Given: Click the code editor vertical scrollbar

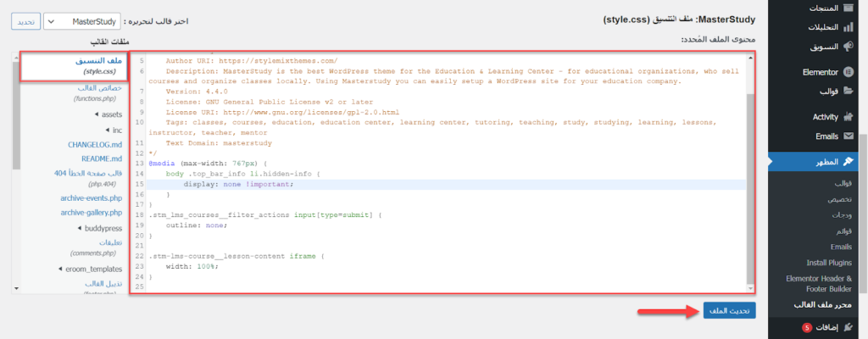Looking at the screenshot, I should (x=749, y=188).
